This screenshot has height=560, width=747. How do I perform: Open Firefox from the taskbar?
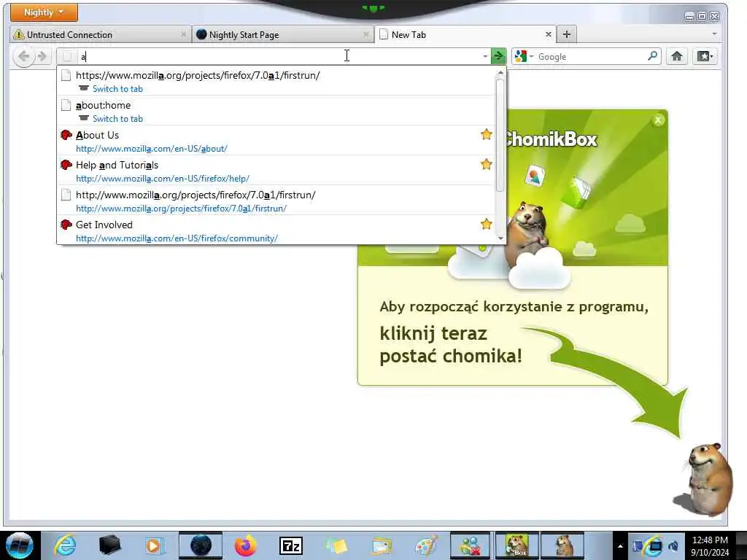[x=246, y=545]
